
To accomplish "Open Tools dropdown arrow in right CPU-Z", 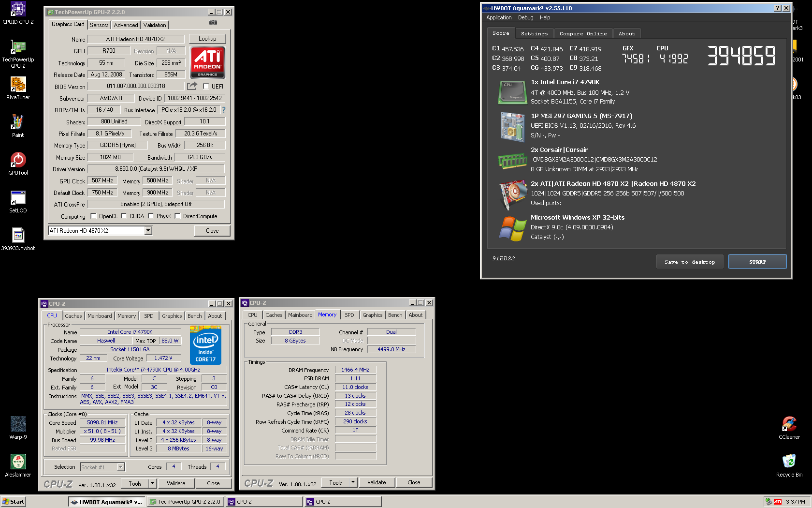I will pyautogui.click(x=353, y=482).
